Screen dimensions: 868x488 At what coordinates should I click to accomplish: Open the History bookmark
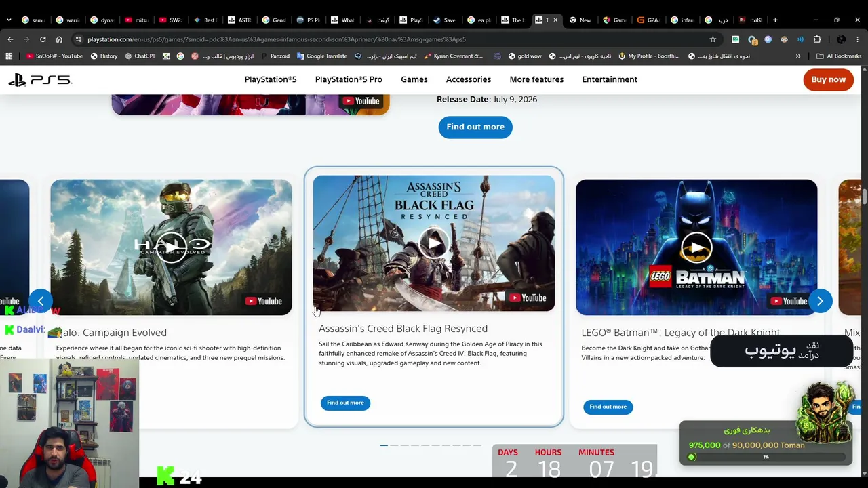tap(104, 56)
